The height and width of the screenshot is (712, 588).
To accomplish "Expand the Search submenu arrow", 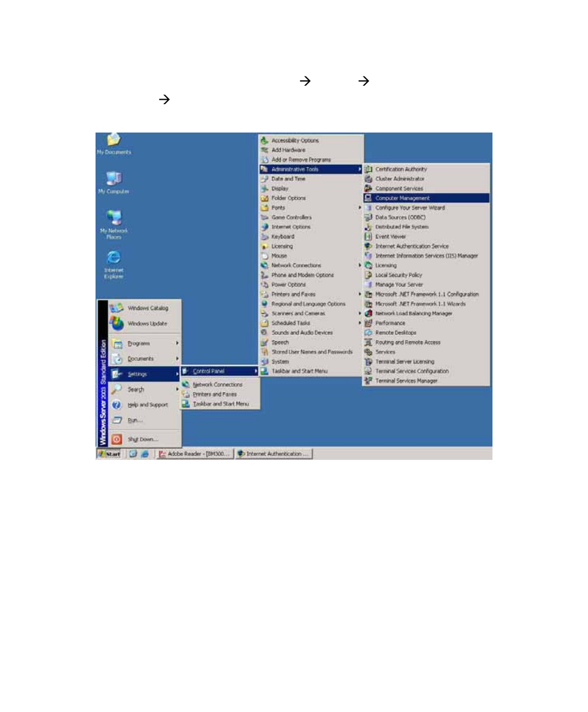I will (x=178, y=389).
